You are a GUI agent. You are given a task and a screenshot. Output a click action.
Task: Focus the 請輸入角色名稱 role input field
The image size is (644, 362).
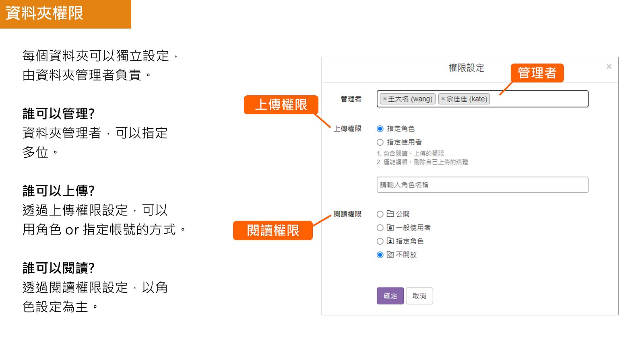483,185
